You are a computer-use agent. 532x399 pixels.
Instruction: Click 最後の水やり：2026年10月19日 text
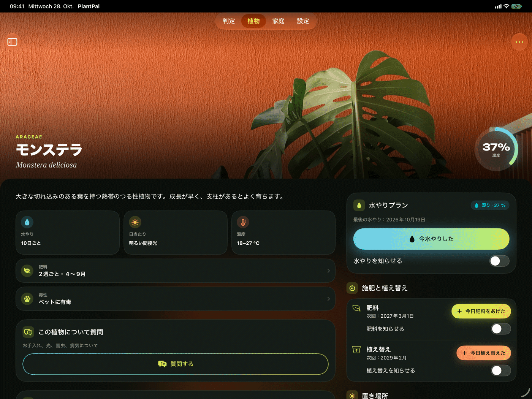tap(389, 220)
